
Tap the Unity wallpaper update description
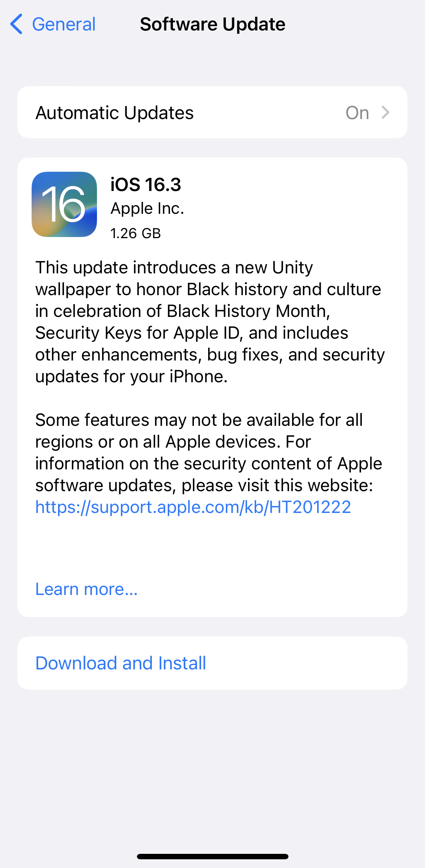pos(210,322)
